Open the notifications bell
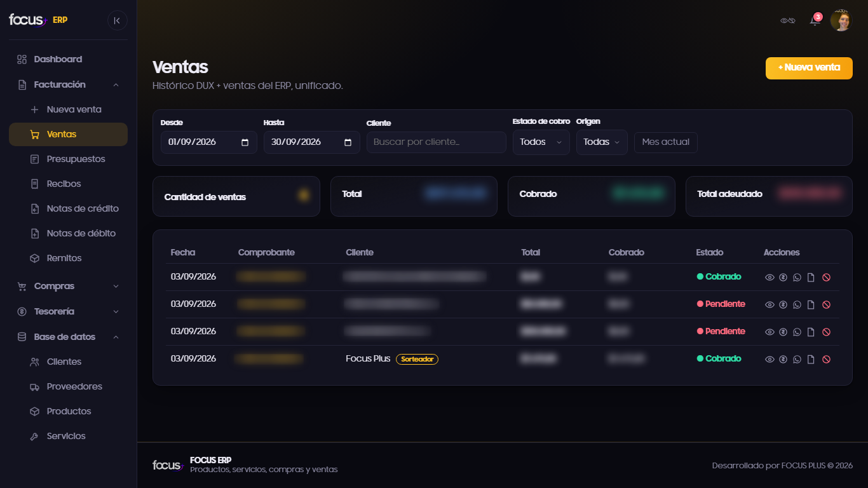The image size is (868, 488). [815, 20]
